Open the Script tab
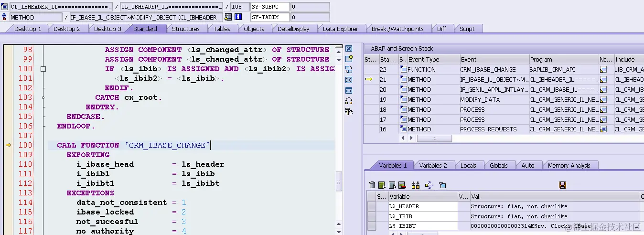Viewport: 644px width, 235px height. (467, 29)
